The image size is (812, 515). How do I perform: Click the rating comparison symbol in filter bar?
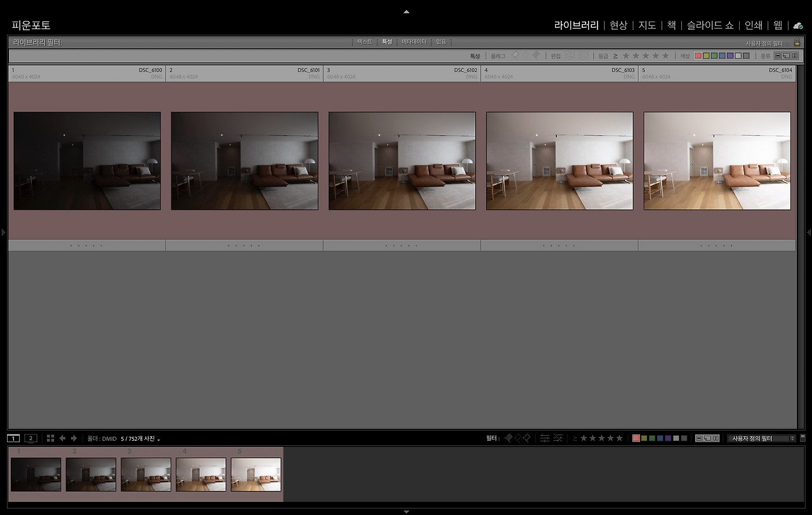[615, 56]
